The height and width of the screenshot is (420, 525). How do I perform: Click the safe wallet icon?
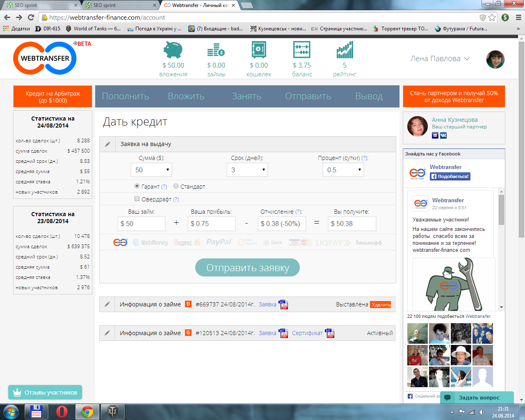tap(259, 50)
